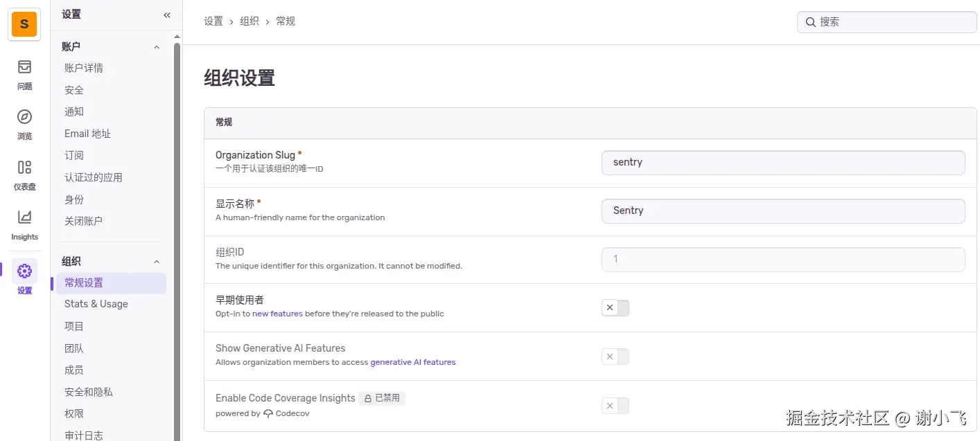The image size is (980, 441).
Task: Collapse the 组织 section chevron
Action: point(157,262)
